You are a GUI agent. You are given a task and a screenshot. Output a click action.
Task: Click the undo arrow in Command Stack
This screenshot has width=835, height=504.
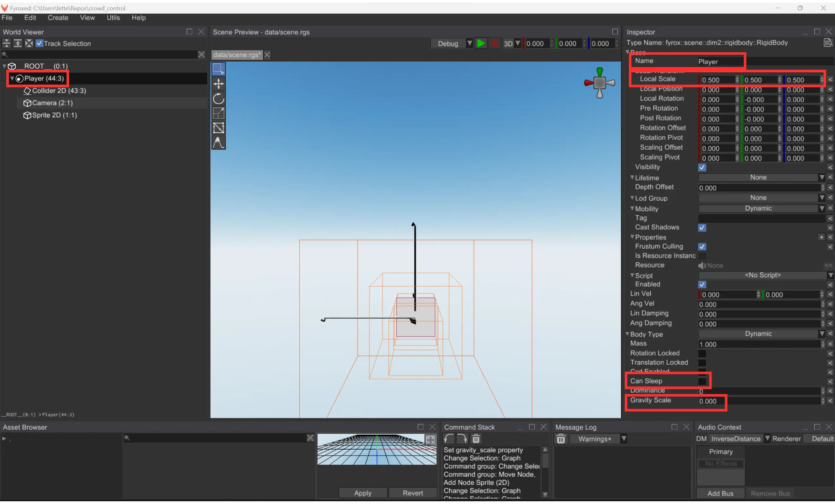[x=449, y=439]
